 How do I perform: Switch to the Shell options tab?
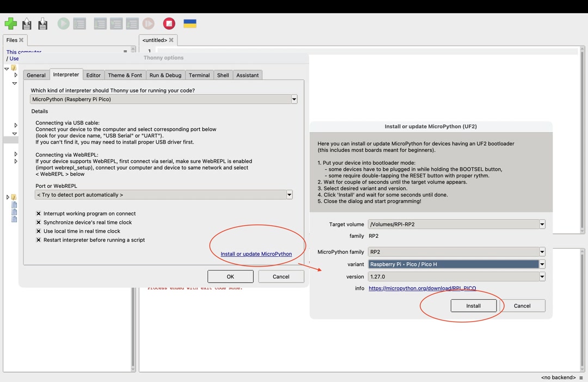tap(223, 75)
